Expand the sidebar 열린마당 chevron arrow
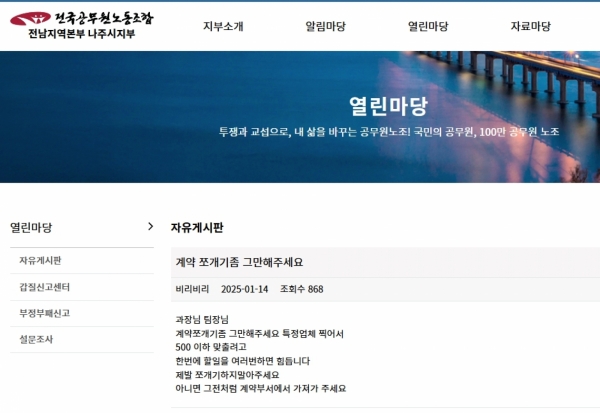Screen dimensions: 600x413 150,227
